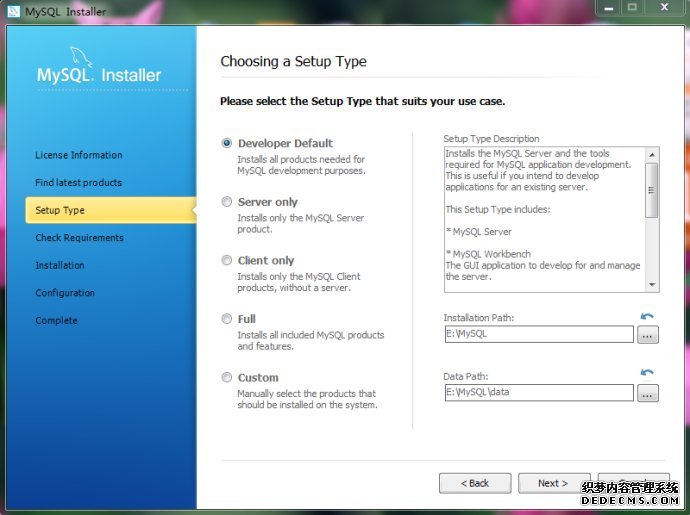Open the Installation Path browse (...) button
The height and width of the screenshot is (515, 690).
(x=648, y=335)
